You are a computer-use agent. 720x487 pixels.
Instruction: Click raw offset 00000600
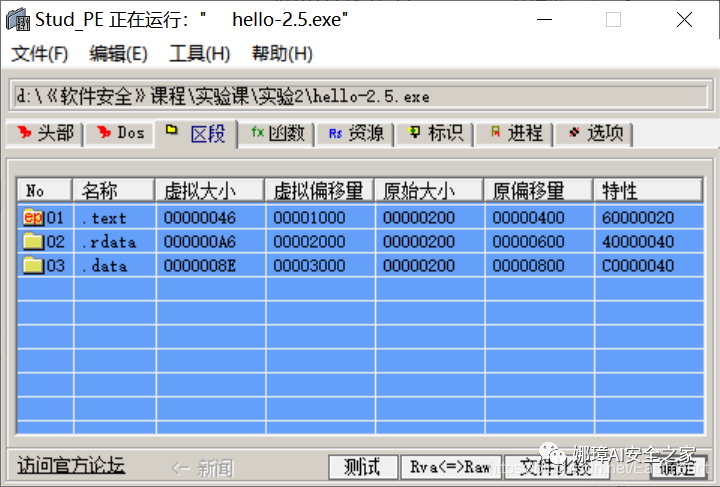tap(528, 241)
